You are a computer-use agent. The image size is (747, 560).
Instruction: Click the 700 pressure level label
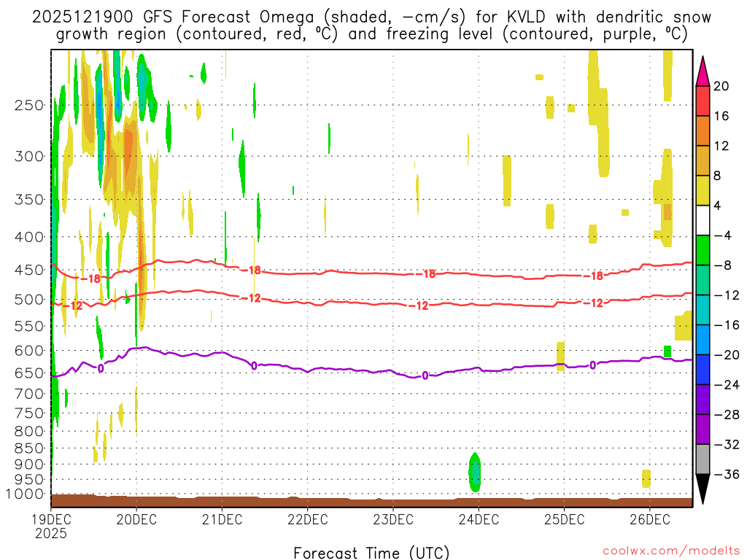click(x=29, y=394)
